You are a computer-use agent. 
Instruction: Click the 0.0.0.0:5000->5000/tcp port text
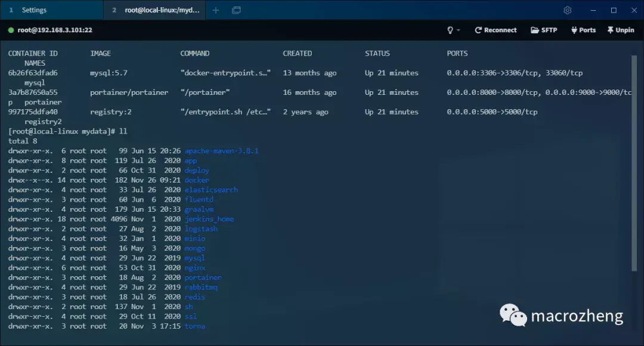492,112
